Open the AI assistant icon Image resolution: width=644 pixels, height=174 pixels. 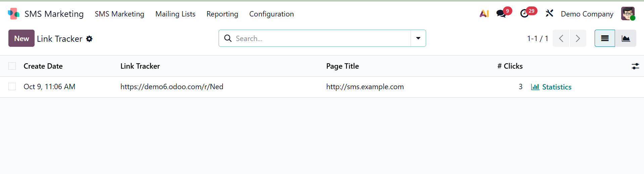(x=484, y=14)
